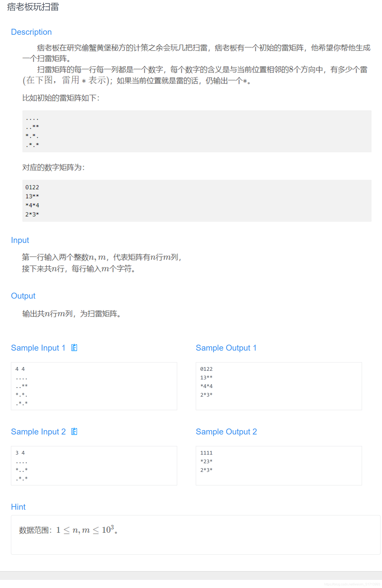Click '2*3*' in the description number matrix
The width and height of the screenshot is (382, 588).
point(32,214)
